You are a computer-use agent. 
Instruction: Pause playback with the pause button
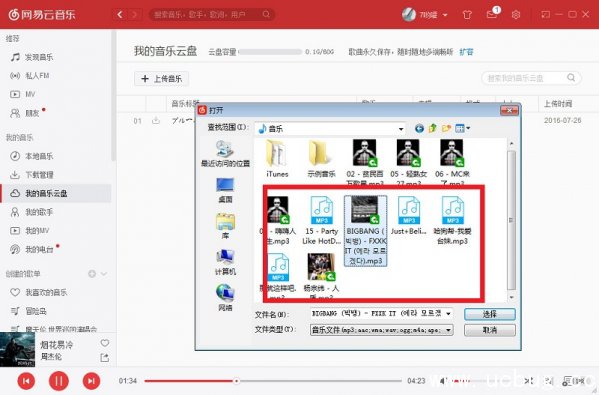pyautogui.click(x=58, y=381)
